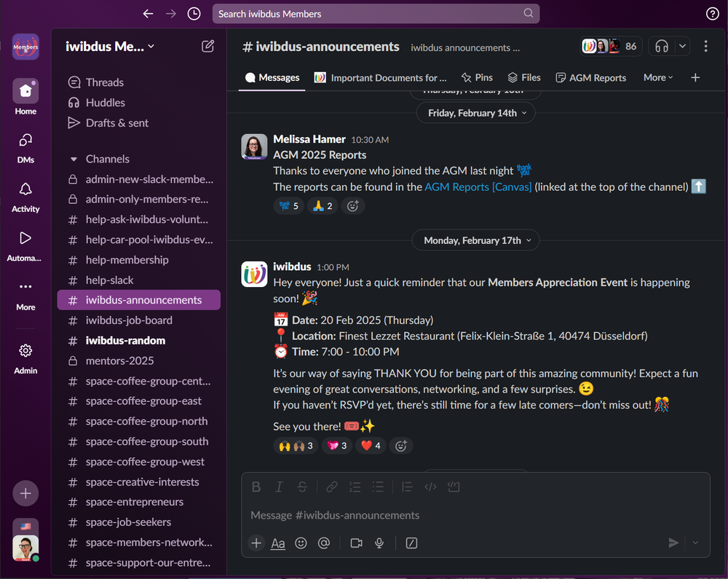Open the history clock icon

[x=194, y=14]
